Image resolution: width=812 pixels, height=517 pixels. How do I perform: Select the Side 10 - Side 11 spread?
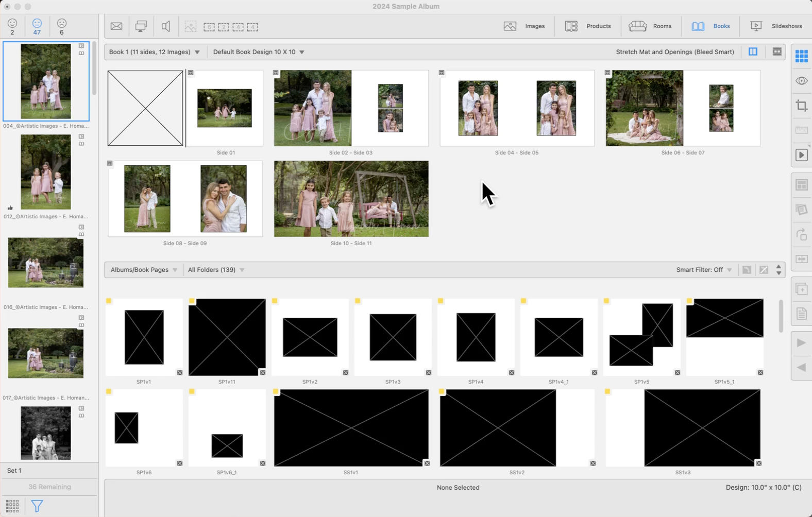pyautogui.click(x=351, y=199)
